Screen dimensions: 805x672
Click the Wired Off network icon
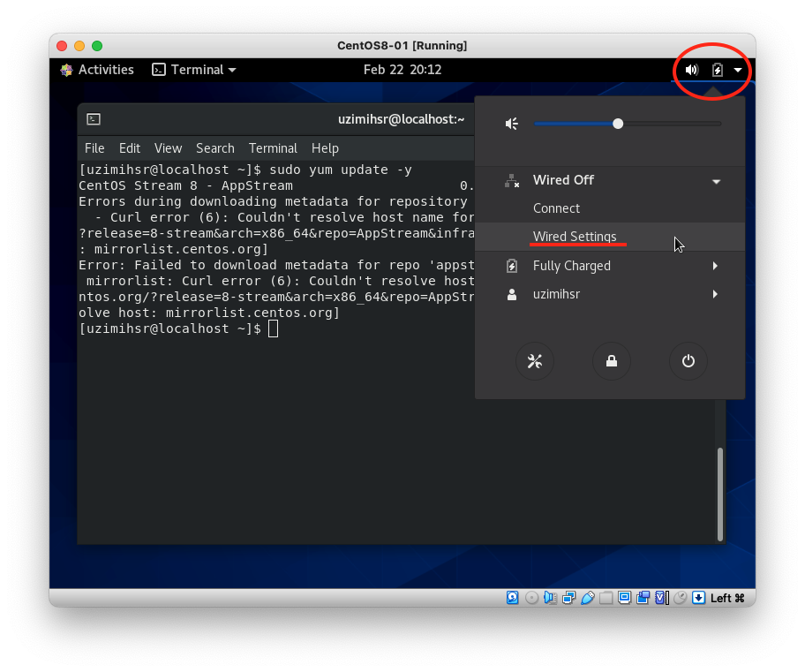point(512,181)
